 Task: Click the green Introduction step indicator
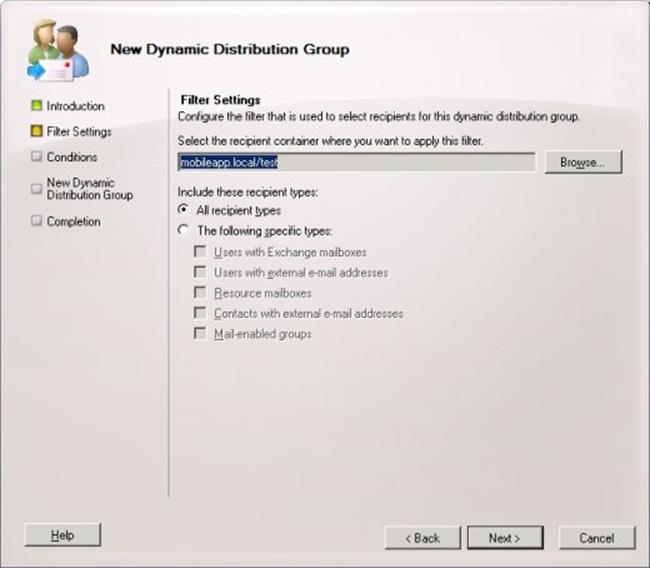point(36,105)
